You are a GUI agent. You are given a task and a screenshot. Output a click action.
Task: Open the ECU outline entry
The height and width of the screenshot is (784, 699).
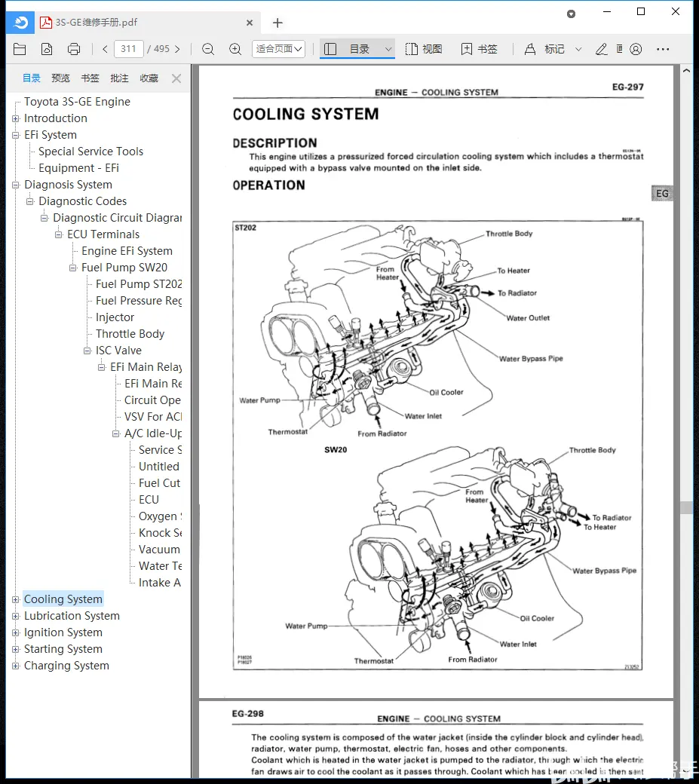tap(149, 500)
